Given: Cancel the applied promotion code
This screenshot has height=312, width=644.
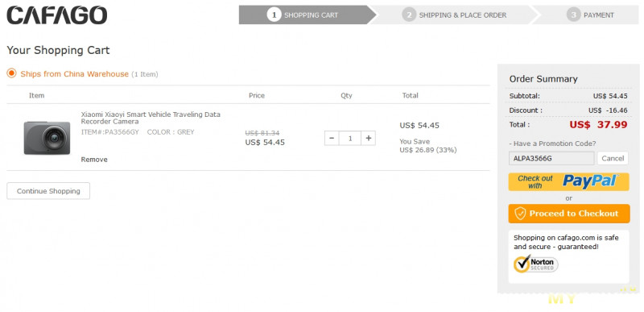Looking at the screenshot, I should (613, 158).
